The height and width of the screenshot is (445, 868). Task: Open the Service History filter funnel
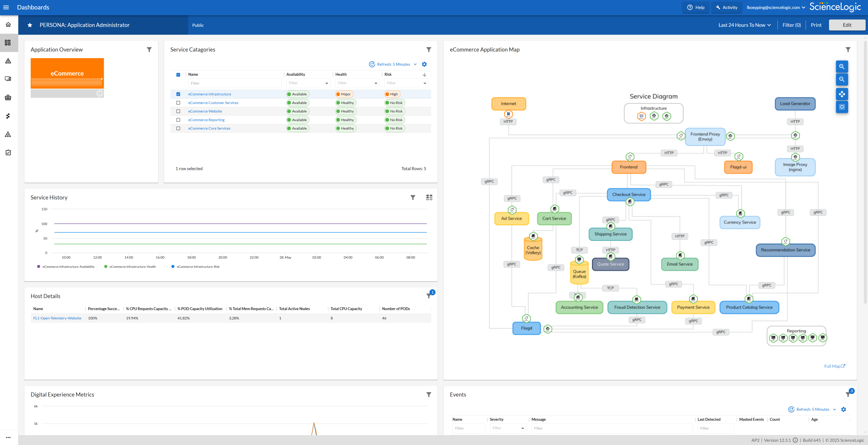pyautogui.click(x=413, y=198)
